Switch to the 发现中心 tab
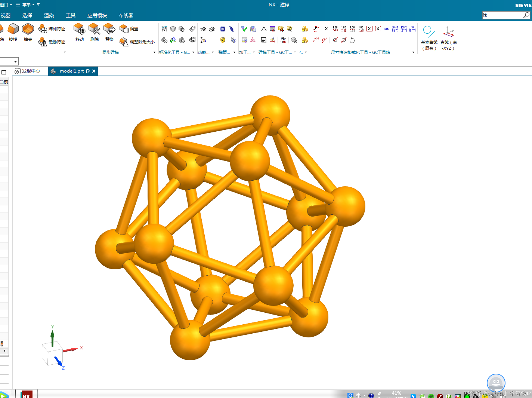Image resolution: width=532 pixels, height=398 pixels. (x=30, y=71)
